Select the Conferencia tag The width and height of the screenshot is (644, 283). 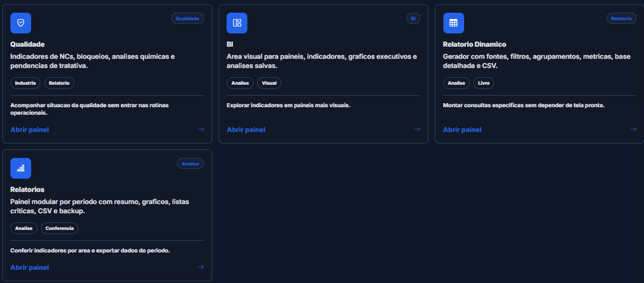[59, 228]
